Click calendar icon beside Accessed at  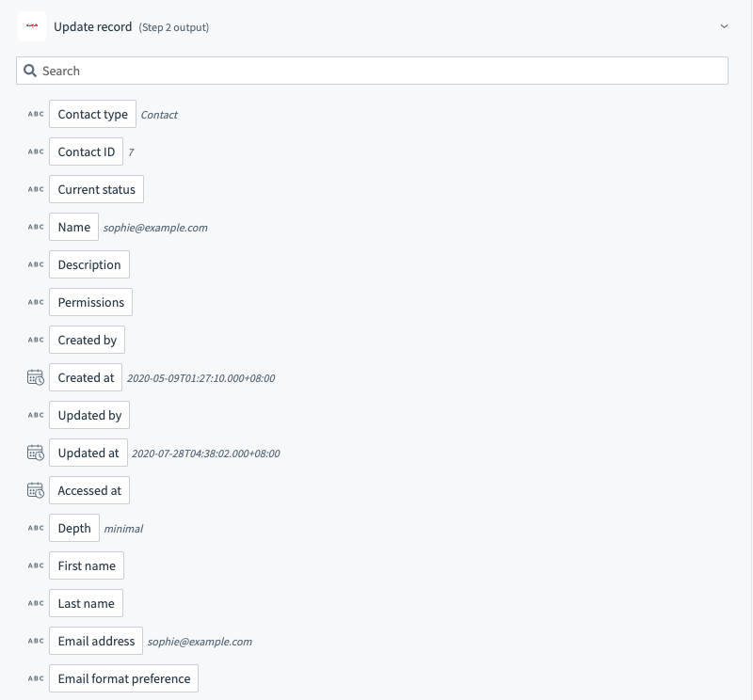pyautogui.click(x=35, y=490)
